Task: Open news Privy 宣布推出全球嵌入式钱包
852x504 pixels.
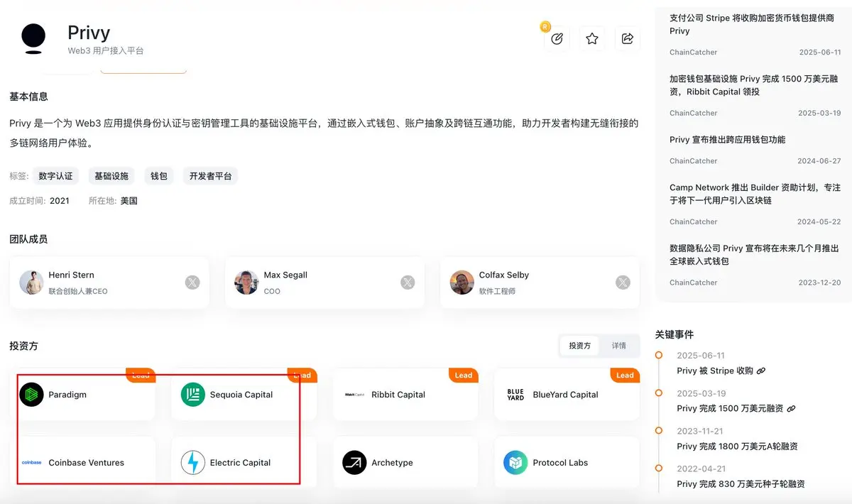Action: coord(754,255)
